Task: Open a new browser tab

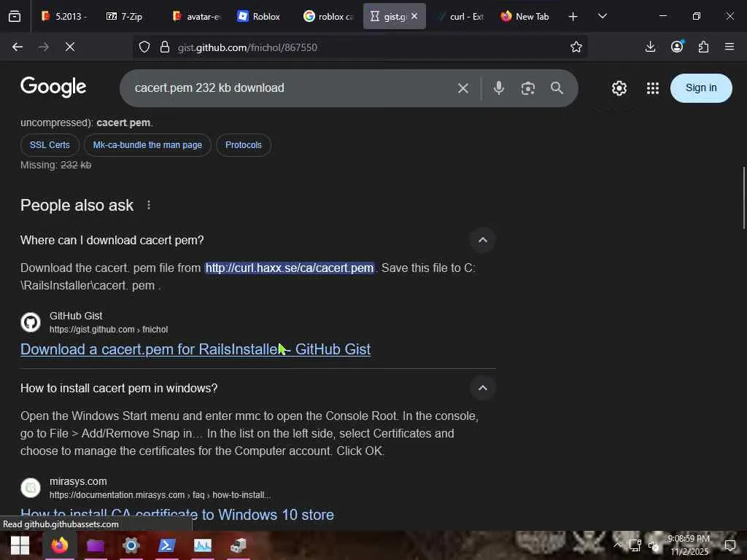Action: pyautogui.click(x=573, y=17)
